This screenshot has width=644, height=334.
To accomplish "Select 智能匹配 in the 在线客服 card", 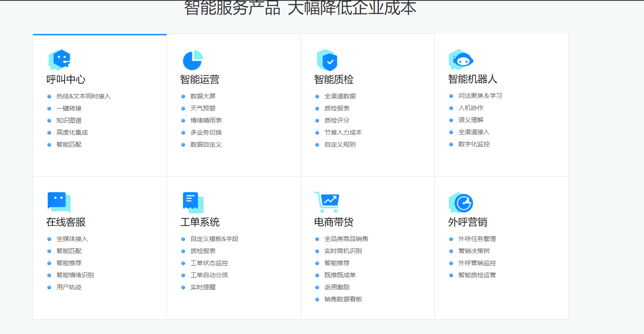I will (69, 251).
